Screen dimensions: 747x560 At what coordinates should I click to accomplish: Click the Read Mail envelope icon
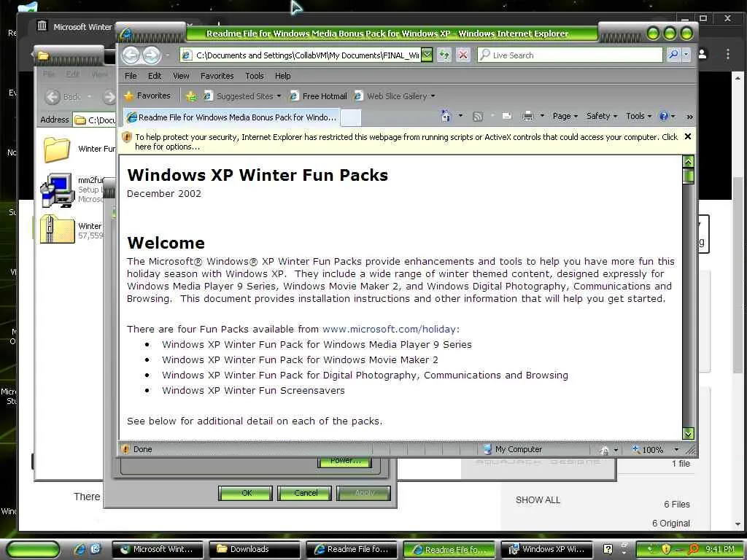point(507,116)
